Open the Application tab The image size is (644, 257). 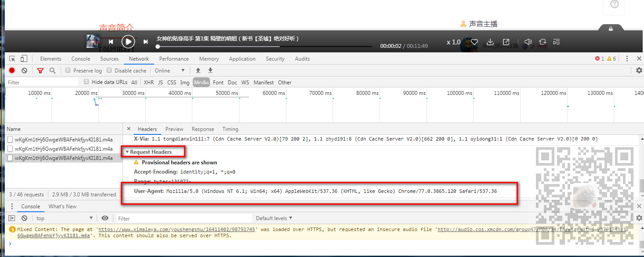point(242,58)
